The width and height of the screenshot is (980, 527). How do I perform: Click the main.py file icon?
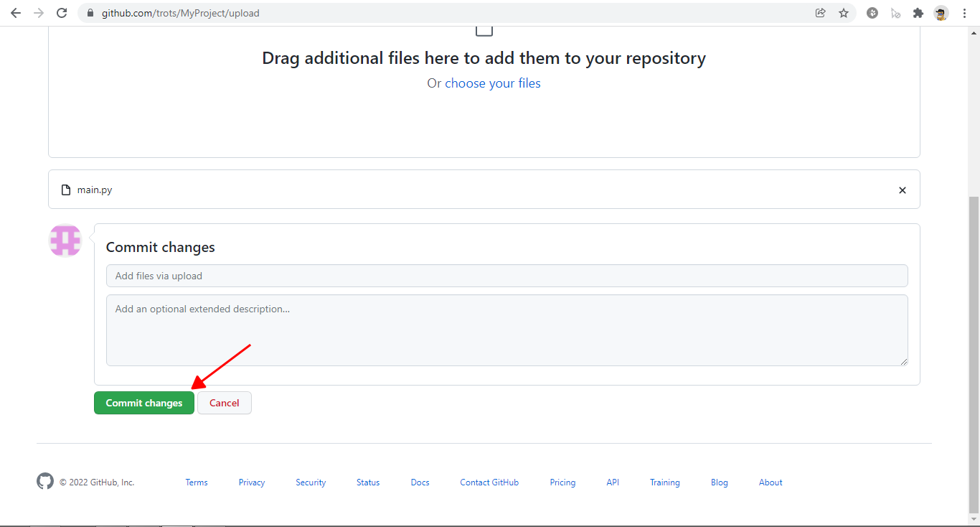tap(66, 190)
